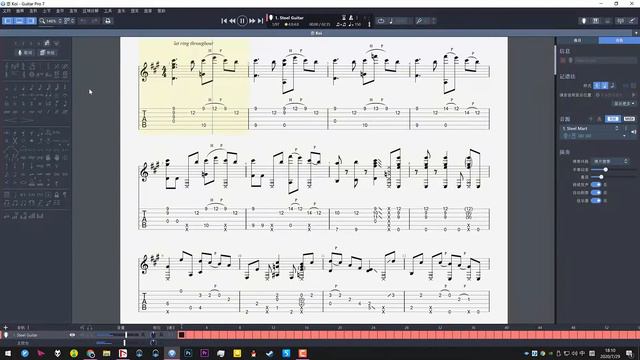The height and width of the screenshot is (360, 640).
Task: Click the line-in cable icon
Action: coord(632,21)
